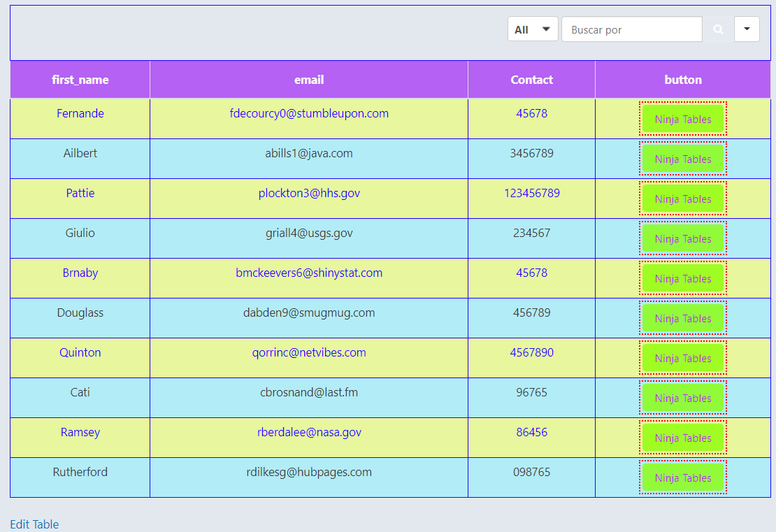Open the "Edit Table" link
Viewport: 776px width, 532px height.
click(x=34, y=524)
